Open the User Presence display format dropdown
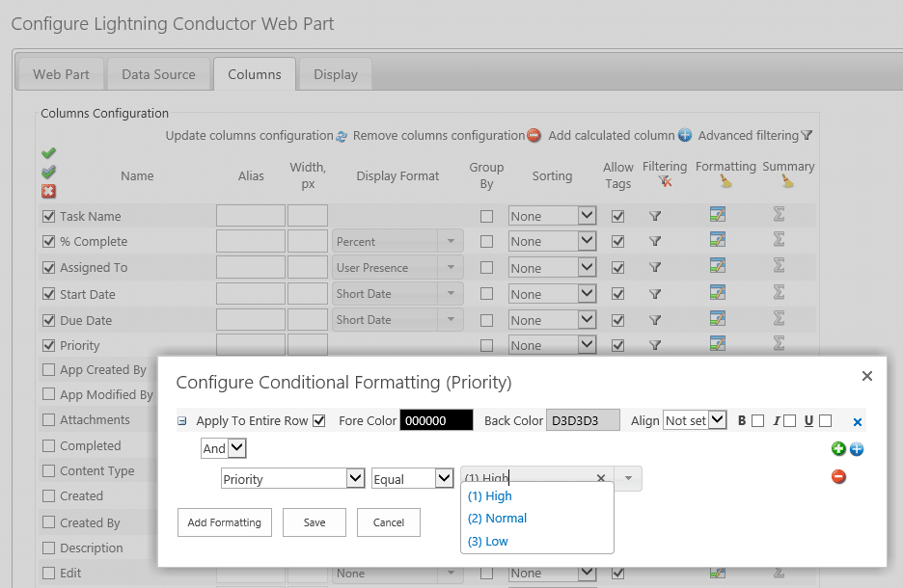Viewport: 903px width, 588px height. click(x=397, y=267)
